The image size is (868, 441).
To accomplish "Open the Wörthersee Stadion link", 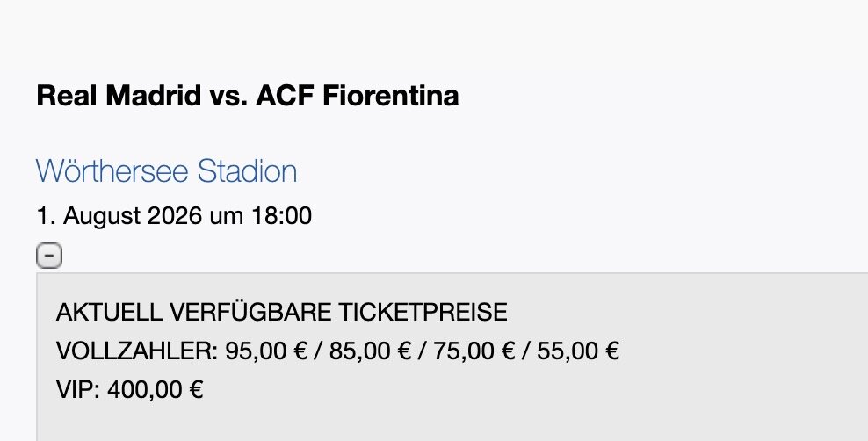I will [167, 170].
